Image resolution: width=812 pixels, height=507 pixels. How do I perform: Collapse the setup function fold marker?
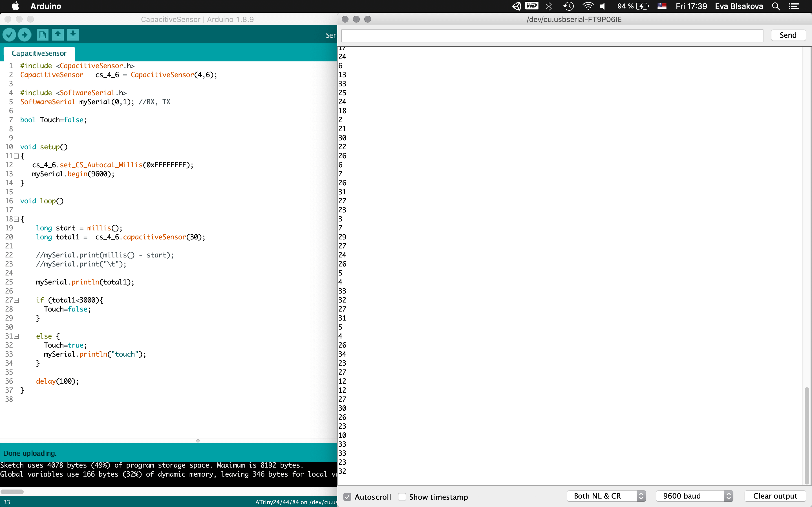point(16,156)
